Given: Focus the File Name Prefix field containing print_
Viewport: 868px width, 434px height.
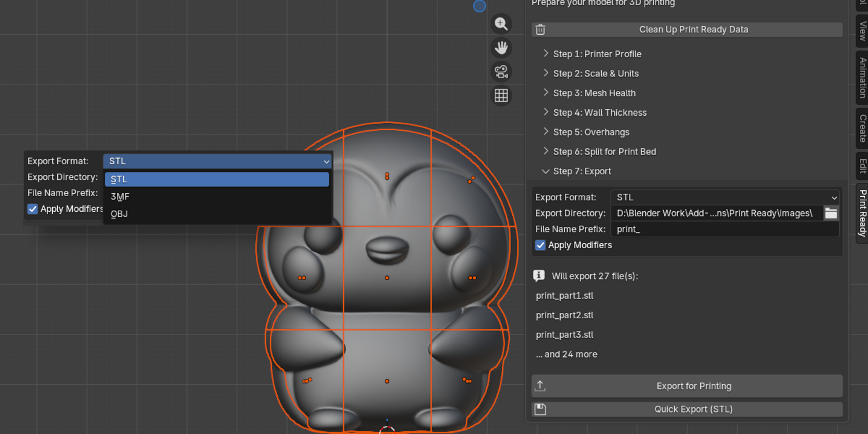Looking at the screenshot, I should [725, 229].
